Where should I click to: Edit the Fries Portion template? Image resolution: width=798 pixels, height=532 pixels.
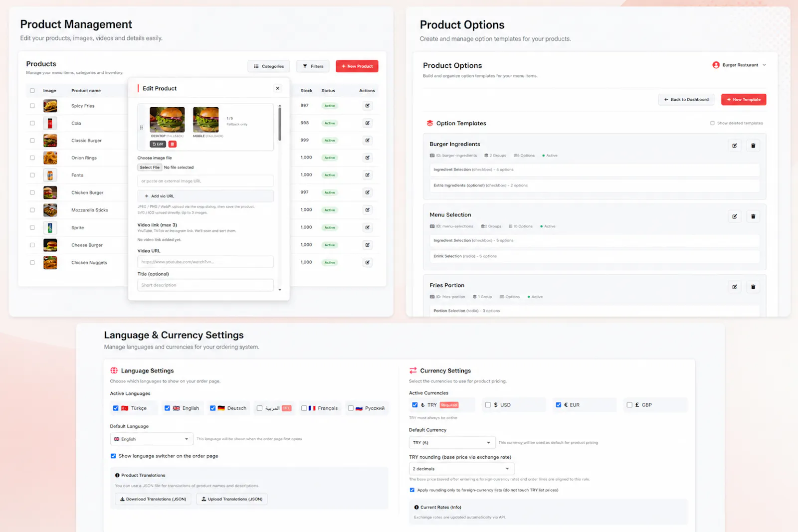tap(735, 287)
